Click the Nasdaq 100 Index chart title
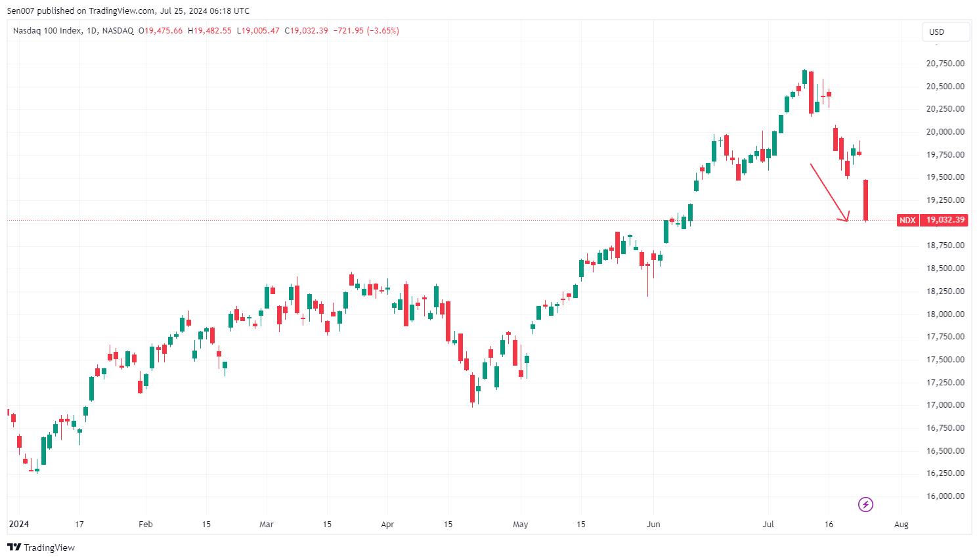Viewport: 979px width, 560px height. coord(47,31)
